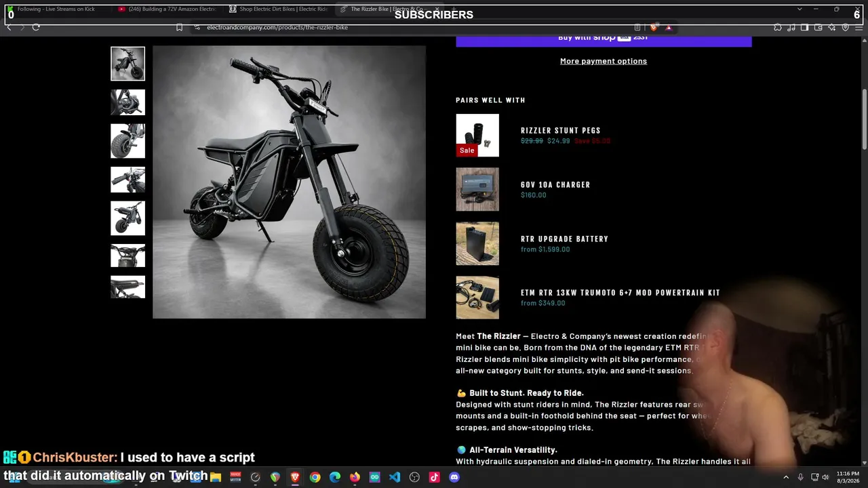Open File Explorer from taskbar
Screen dimensions: 868x488
click(x=216, y=477)
